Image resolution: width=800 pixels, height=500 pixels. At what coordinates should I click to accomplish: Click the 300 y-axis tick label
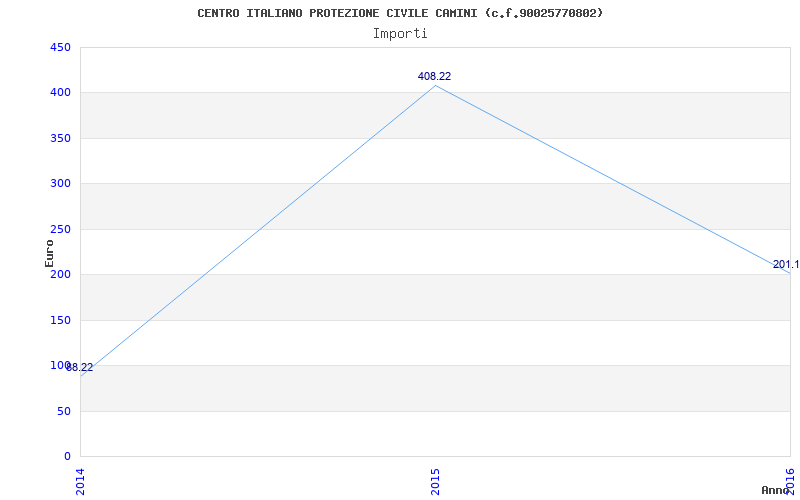60,184
